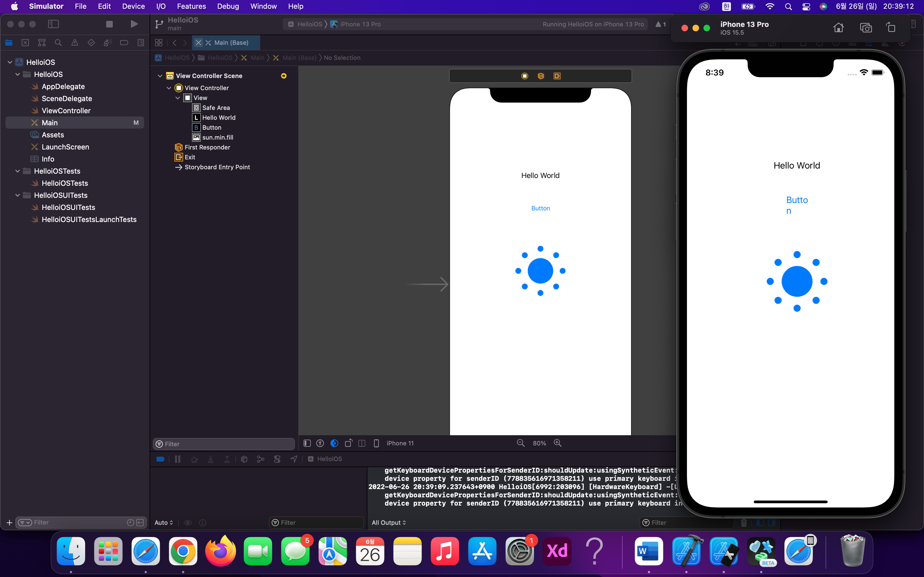The width and height of the screenshot is (924, 577).
Task: Tap the blue Button in simulator
Action: pyautogui.click(x=796, y=205)
